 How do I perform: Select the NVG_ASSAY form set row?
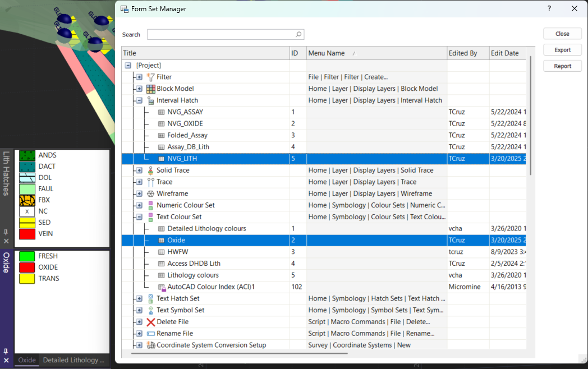(x=185, y=112)
